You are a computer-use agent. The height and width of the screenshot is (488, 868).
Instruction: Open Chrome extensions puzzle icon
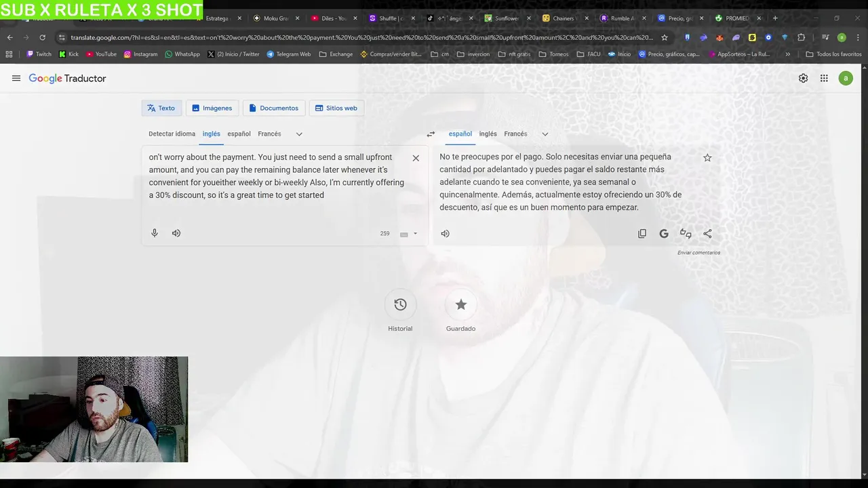pos(802,37)
